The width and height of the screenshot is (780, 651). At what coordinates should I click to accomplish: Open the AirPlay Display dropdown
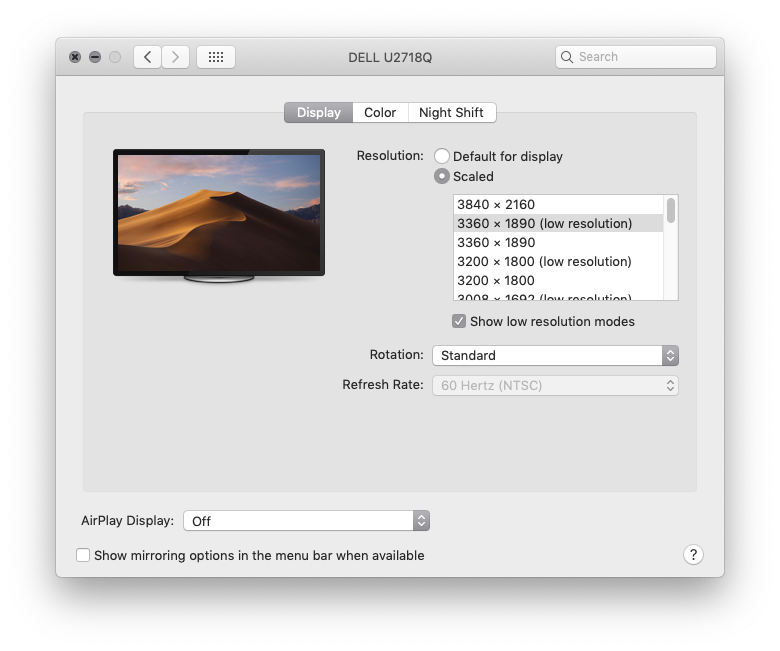tap(306, 521)
